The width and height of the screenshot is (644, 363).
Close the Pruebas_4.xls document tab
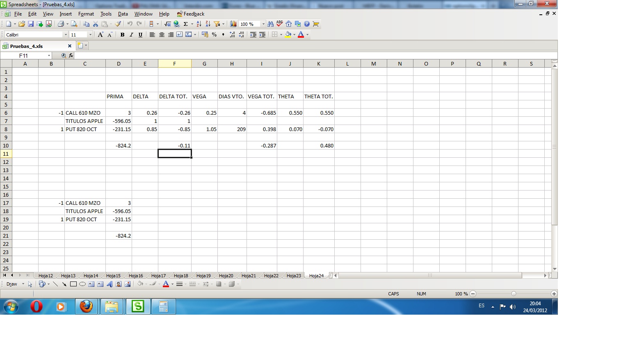[69, 46]
